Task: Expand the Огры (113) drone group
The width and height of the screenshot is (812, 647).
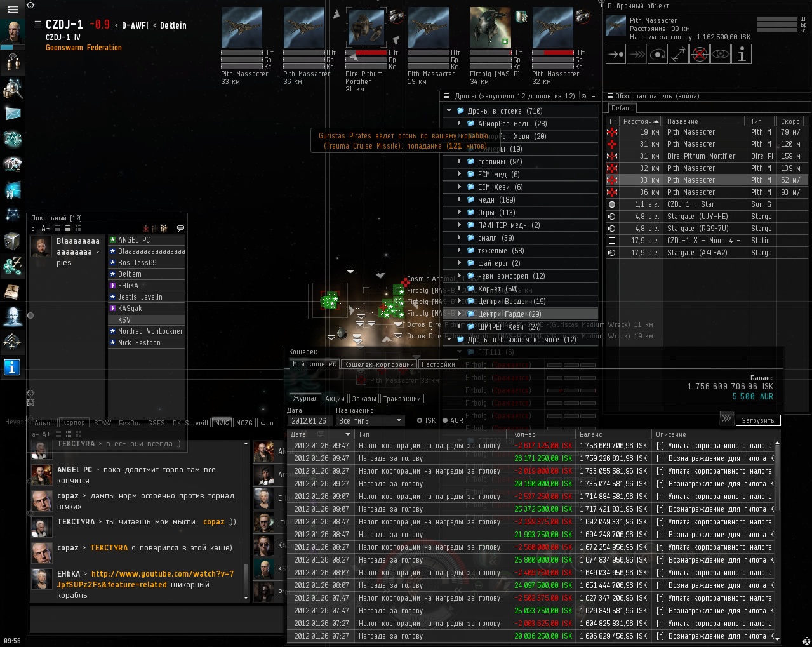Action: pos(460,213)
